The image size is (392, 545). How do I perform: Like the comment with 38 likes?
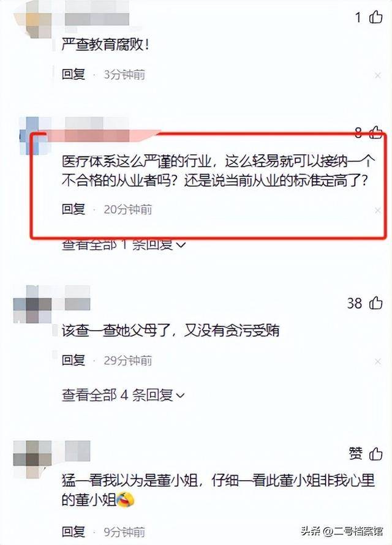pos(375,303)
